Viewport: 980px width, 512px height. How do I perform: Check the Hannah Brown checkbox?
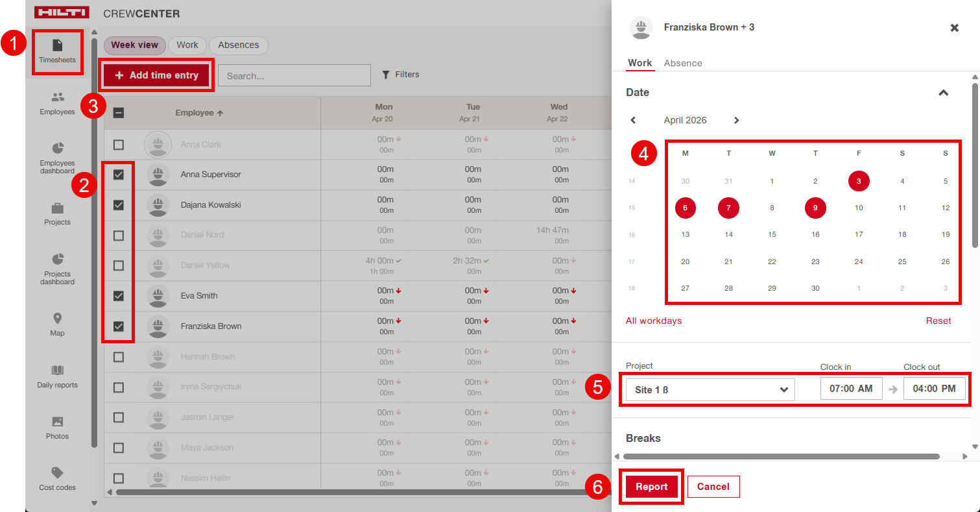[x=119, y=356]
